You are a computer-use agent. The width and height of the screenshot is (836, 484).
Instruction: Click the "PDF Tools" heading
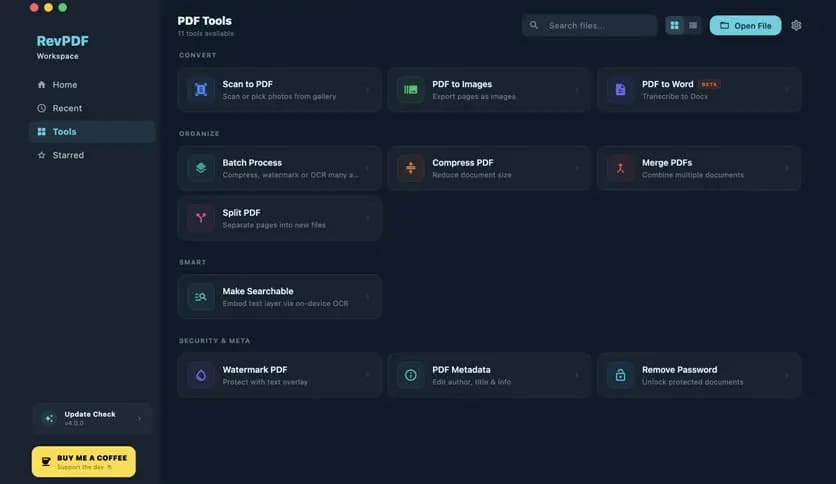(x=205, y=21)
